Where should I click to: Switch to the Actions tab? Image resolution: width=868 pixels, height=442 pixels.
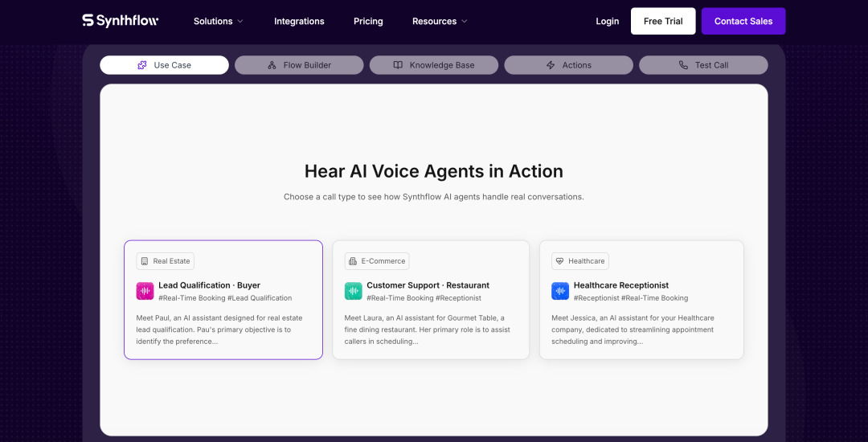click(x=568, y=65)
